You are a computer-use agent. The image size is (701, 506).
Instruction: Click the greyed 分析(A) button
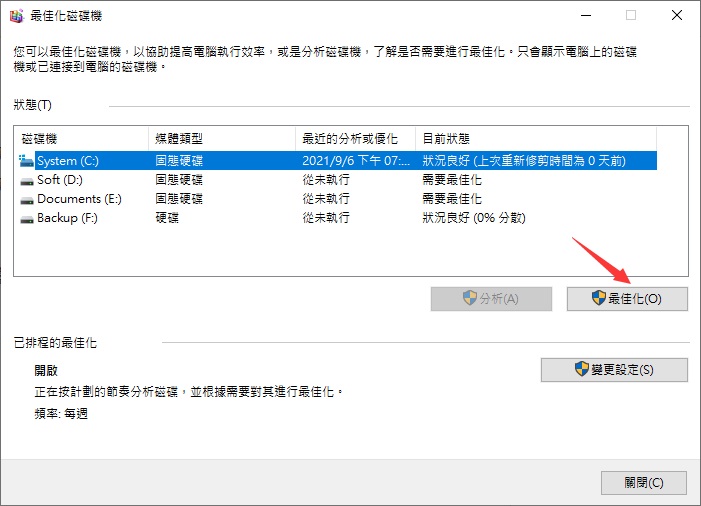coord(491,299)
